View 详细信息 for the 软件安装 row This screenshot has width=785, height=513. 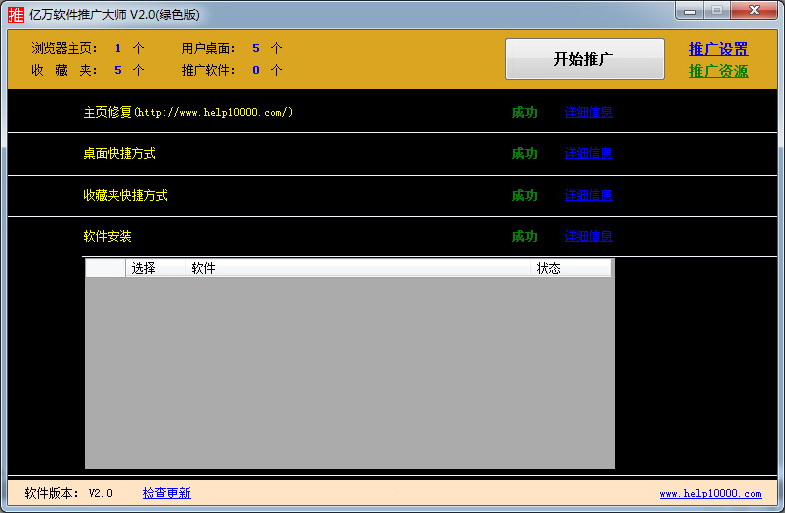tap(588, 236)
